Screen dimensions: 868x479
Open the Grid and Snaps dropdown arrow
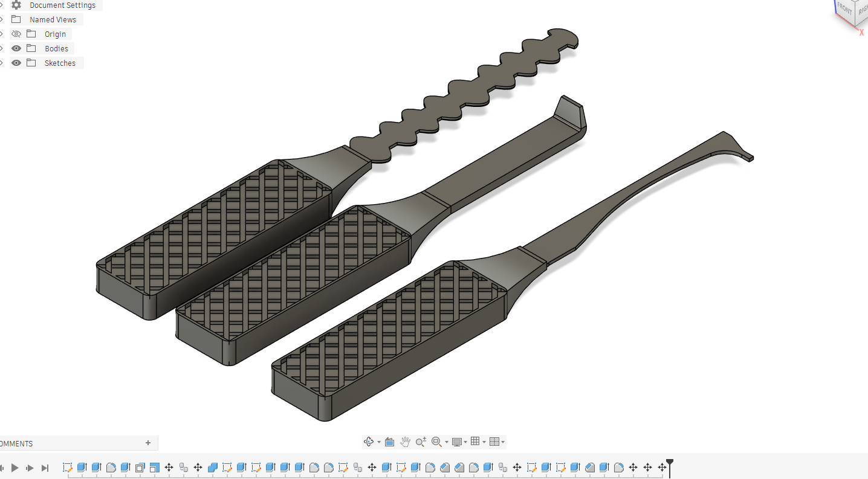[x=484, y=442]
